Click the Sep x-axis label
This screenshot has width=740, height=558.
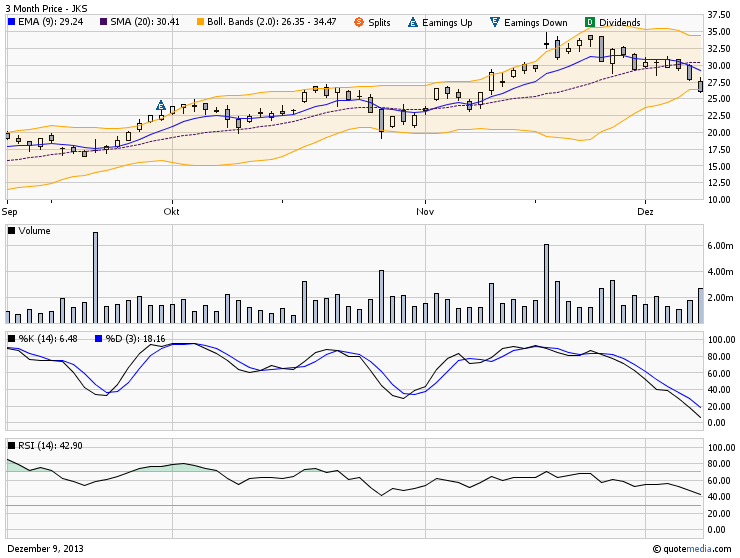[x=9, y=211]
